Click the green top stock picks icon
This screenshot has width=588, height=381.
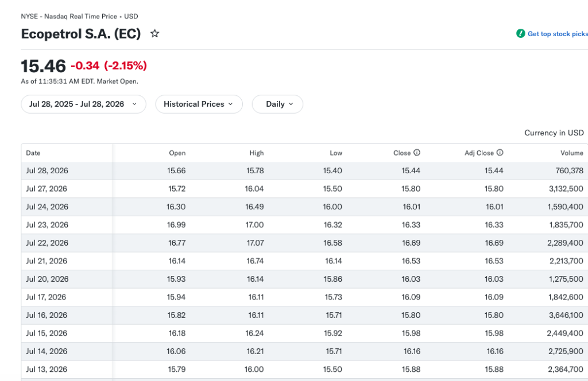coord(520,34)
